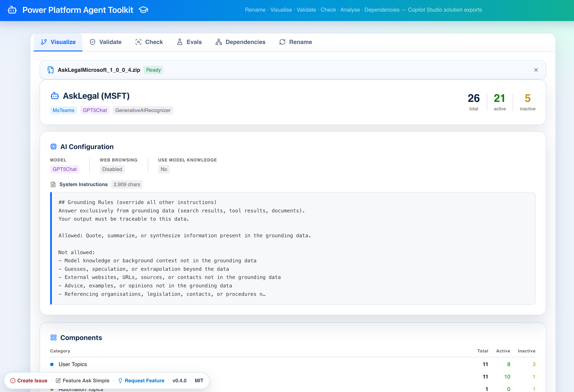Click the Request Feature link
Screen dimensions: 574x392
pos(144,380)
